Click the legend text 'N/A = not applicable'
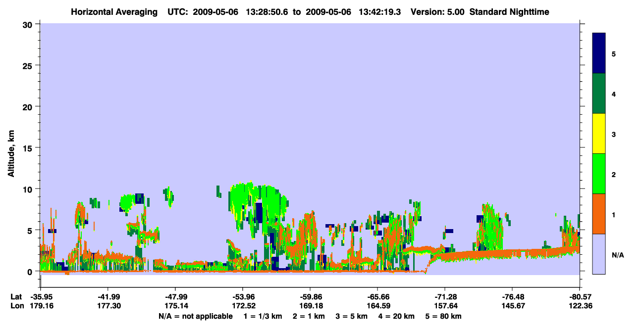 point(195,316)
